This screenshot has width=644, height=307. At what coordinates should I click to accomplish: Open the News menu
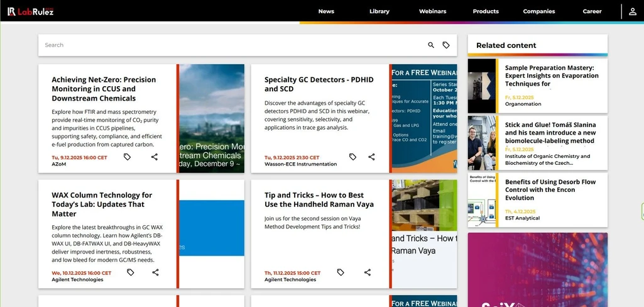(326, 11)
